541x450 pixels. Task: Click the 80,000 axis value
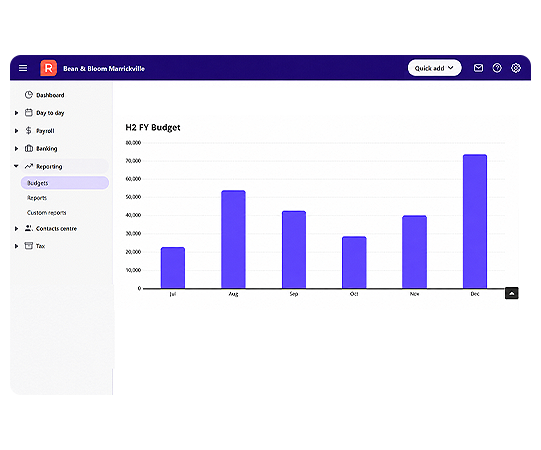coord(133,143)
